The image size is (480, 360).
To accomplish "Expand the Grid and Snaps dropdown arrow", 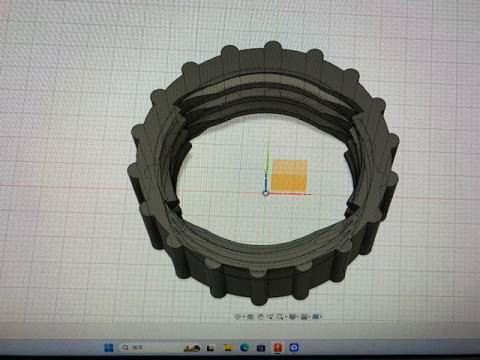I will (x=309, y=316).
